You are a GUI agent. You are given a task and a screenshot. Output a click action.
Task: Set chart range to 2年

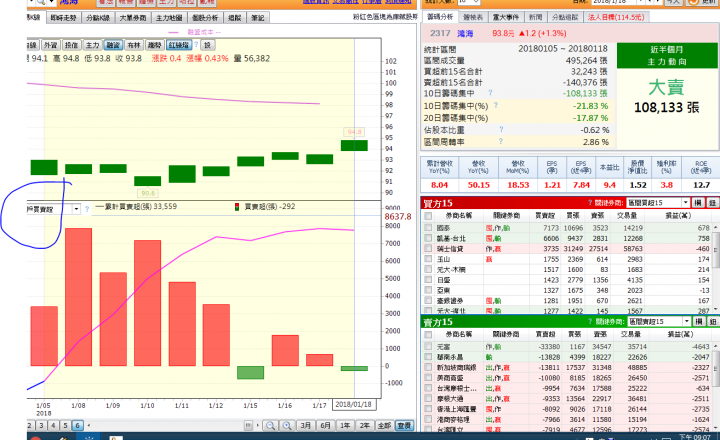coord(365,425)
